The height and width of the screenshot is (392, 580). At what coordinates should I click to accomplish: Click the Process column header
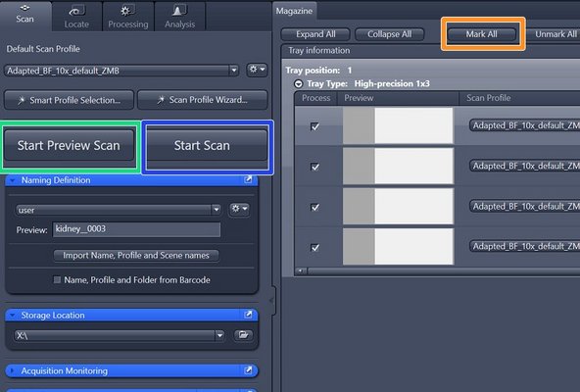pos(315,98)
